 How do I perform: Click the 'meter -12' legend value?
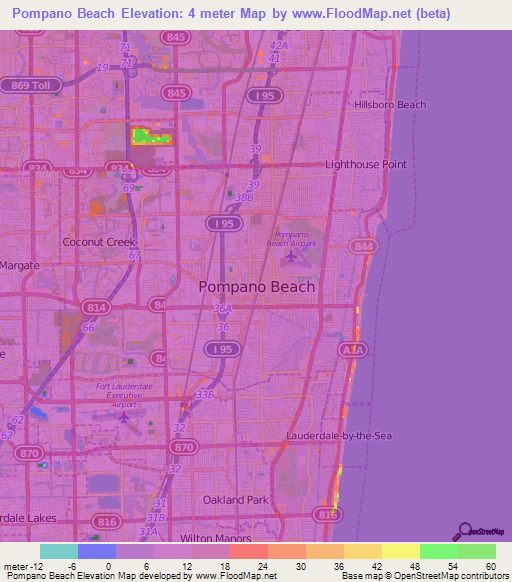click(24, 567)
